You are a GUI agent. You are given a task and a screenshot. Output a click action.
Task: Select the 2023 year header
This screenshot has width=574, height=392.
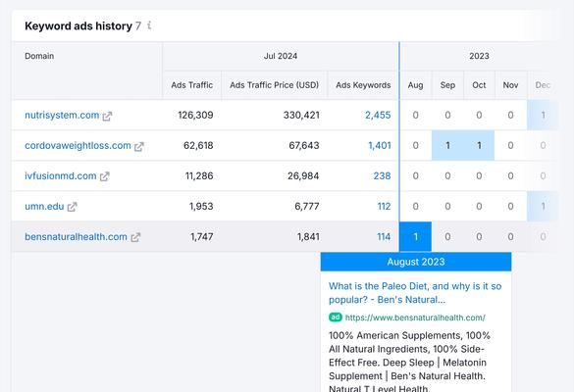[479, 56]
